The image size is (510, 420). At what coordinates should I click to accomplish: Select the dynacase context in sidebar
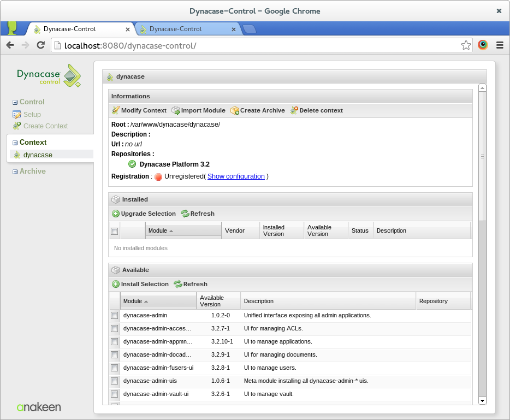point(52,155)
